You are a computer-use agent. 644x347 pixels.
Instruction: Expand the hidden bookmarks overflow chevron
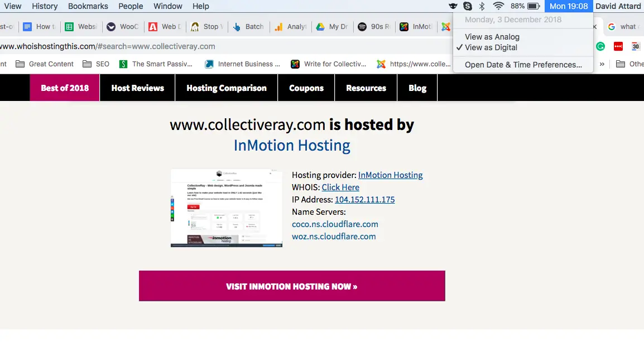(602, 64)
